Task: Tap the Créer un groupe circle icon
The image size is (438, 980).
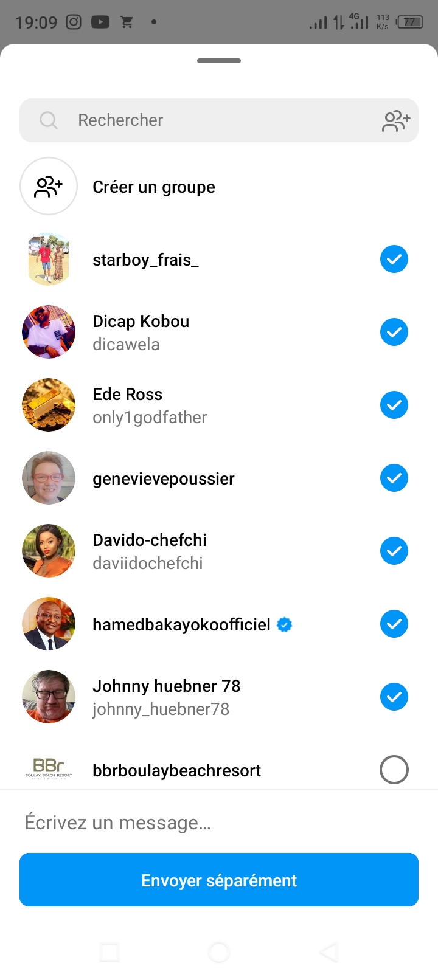Action: (49, 186)
